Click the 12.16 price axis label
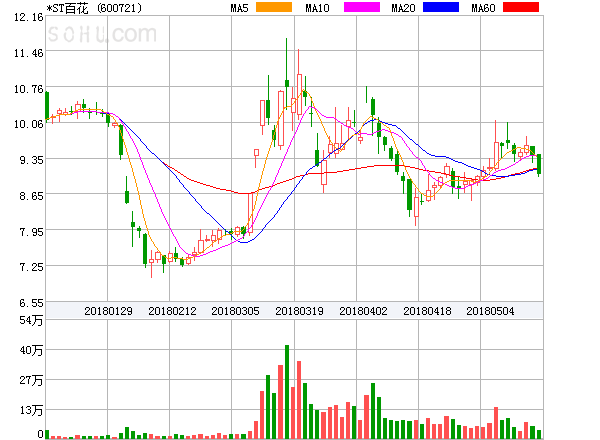Screen dimensions: 600x440 point(29,17)
